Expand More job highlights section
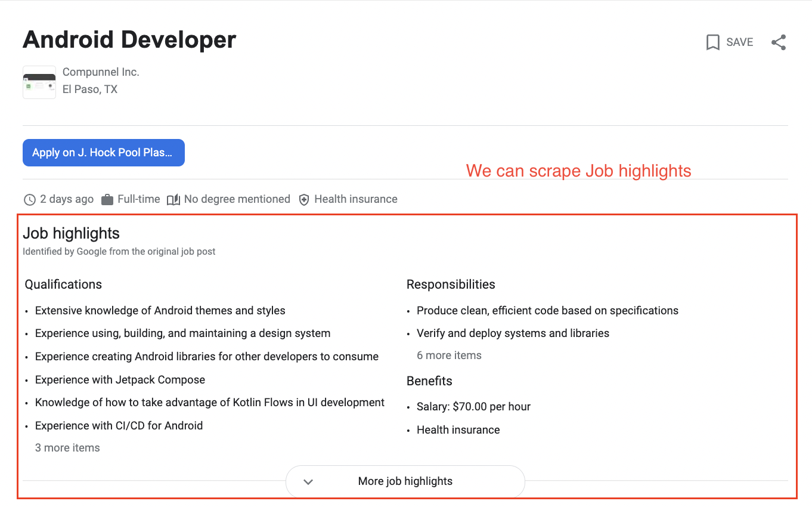This screenshot has width=812, height=507. point(405,481)
